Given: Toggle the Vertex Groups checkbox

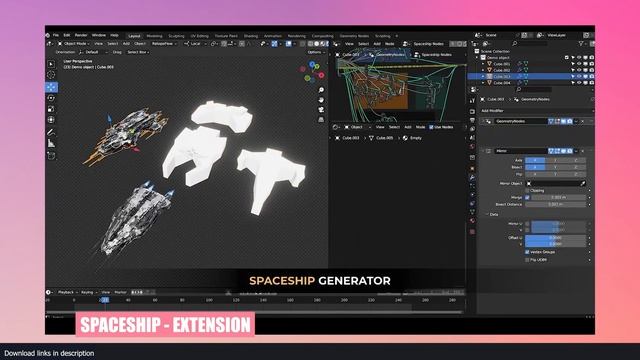Looking at the screenshot, I should point(527,252).
